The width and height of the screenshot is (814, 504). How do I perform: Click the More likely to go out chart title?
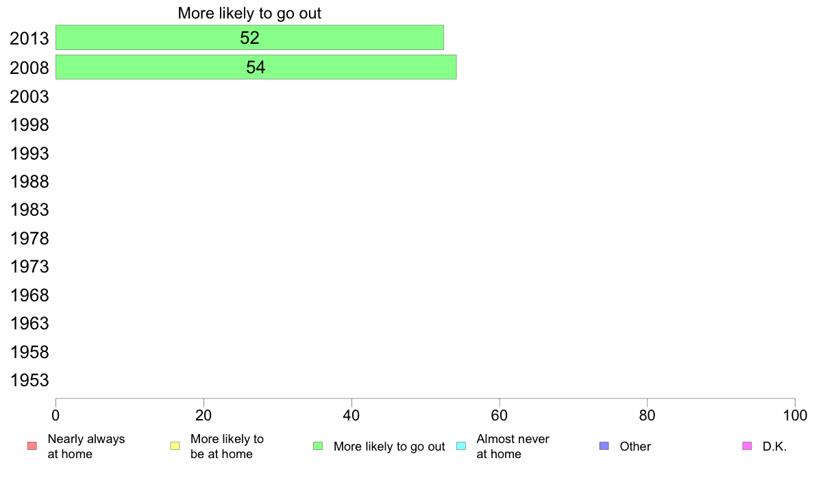249,13
